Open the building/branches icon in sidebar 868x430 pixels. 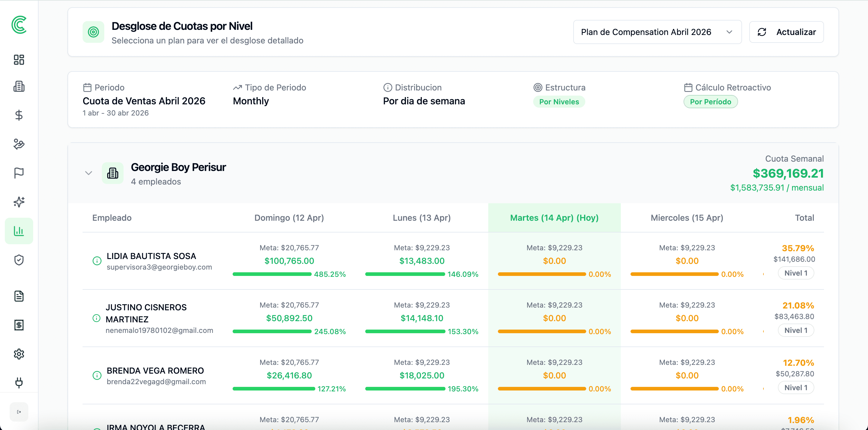pyautogui.click(x=19, y=87)
